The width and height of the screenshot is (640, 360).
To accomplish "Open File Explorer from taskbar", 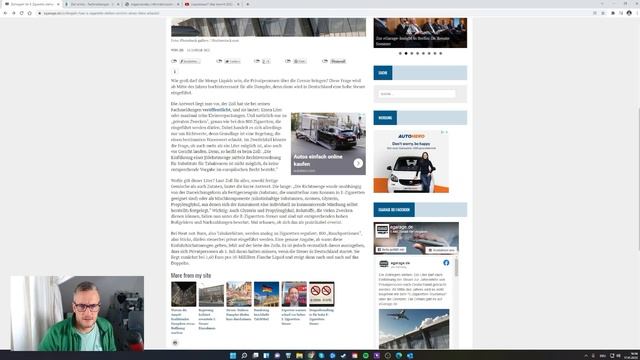I will [x=299, y=356].
